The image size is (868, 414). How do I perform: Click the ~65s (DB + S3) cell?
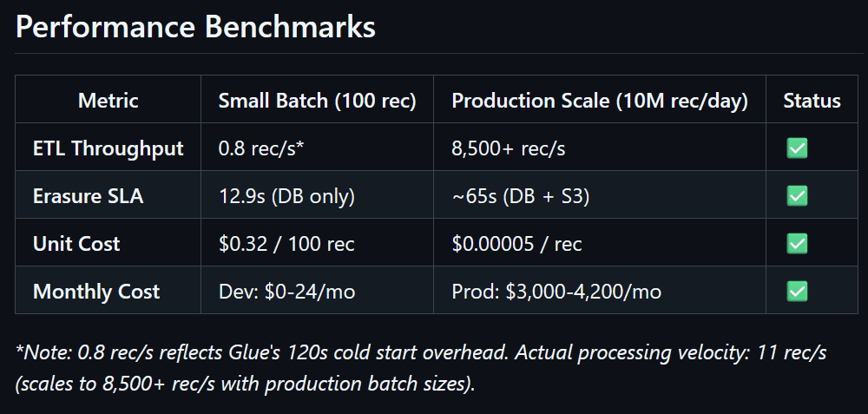(520, 196)
